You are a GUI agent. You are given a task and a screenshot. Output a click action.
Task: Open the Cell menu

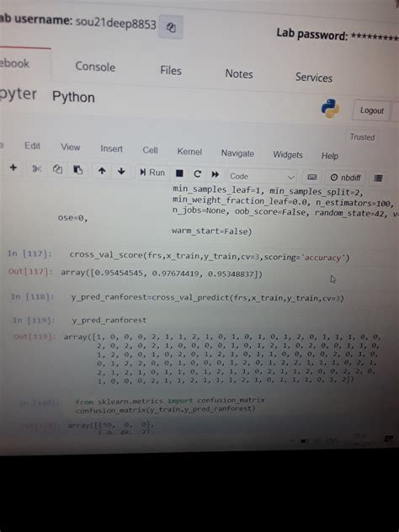click(150, 151)
